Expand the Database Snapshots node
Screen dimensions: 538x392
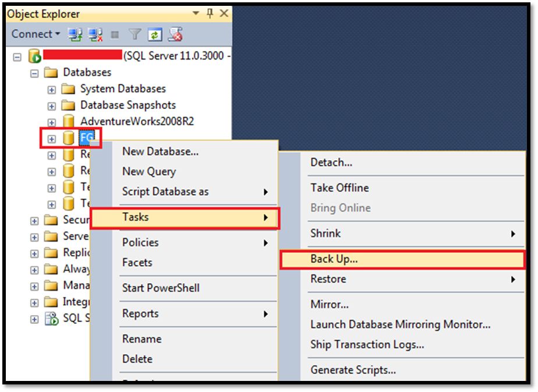click(x=53, y=105)
